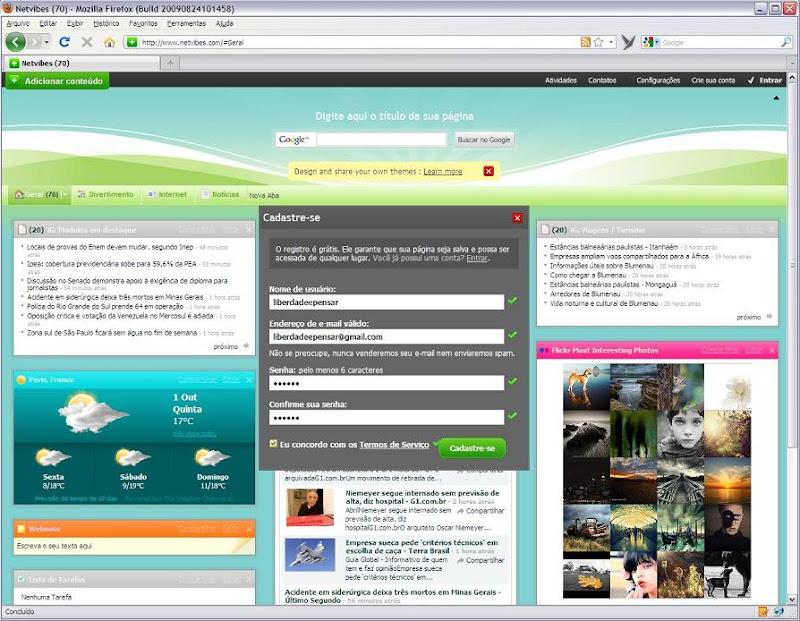Screen dimensions: 800x621
Task: Go to the Firefox Home page icon
Action: (x=109, y=42)
